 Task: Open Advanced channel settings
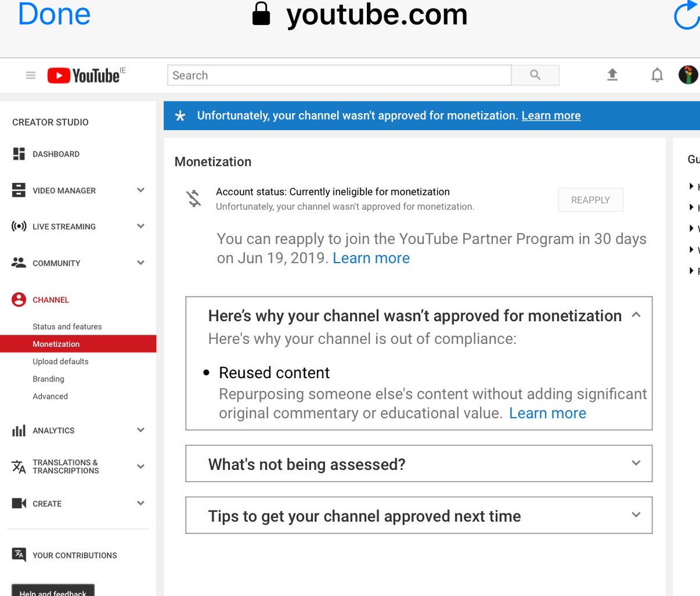tap(50, 396)
